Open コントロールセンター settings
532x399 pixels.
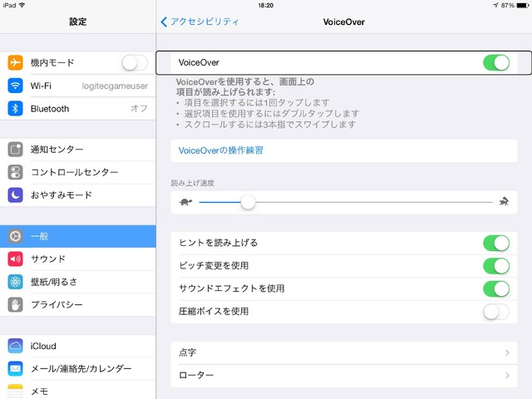coord(77,172)
